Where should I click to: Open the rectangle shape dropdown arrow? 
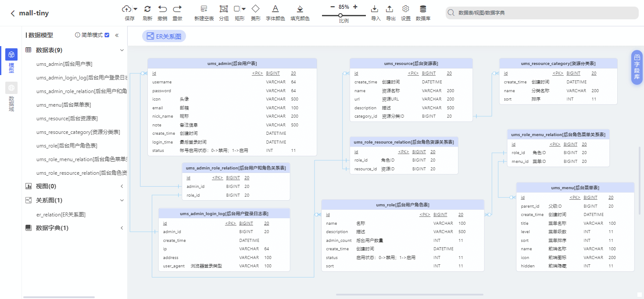243,9
